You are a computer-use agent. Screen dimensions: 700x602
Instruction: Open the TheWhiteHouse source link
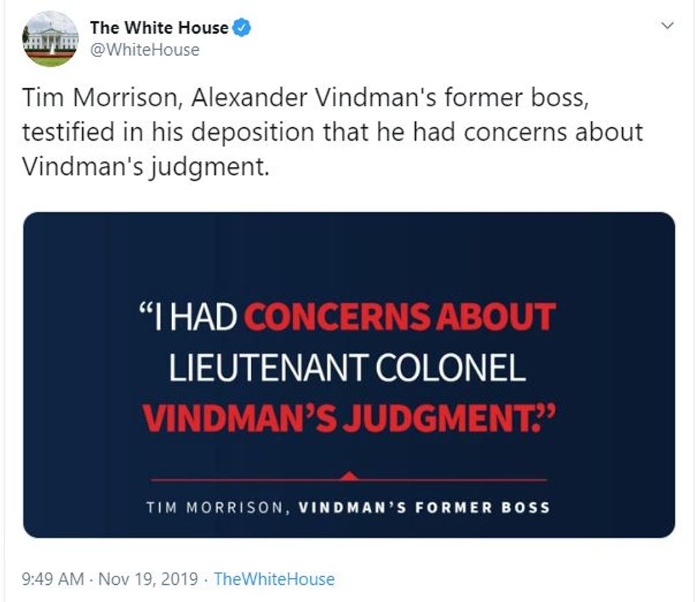(x=274, y=578)
